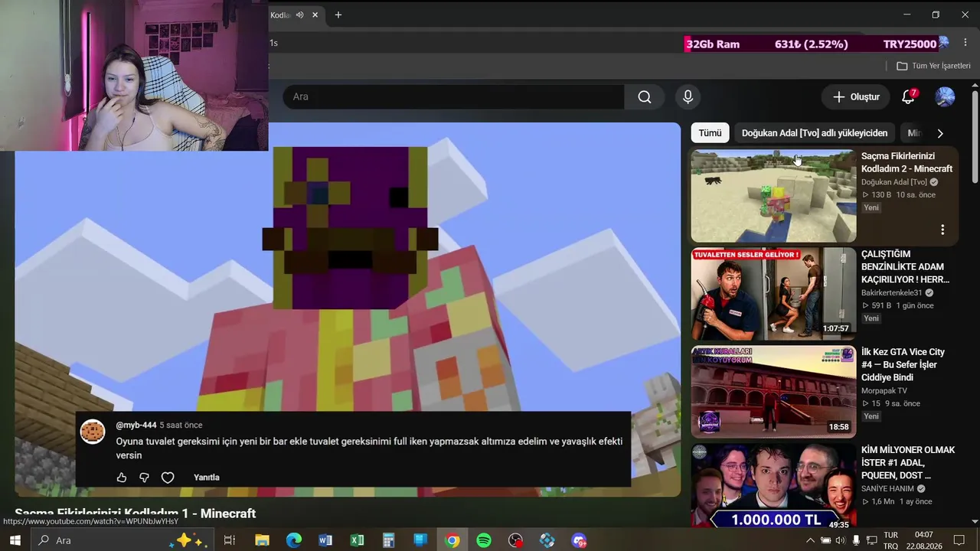Open the volume control in system tray

(840, 540)
